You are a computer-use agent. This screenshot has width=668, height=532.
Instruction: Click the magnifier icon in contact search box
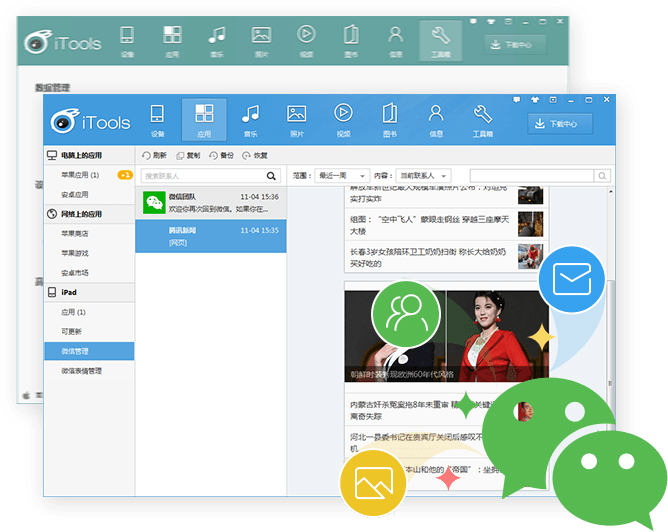[x=271, y=176]
